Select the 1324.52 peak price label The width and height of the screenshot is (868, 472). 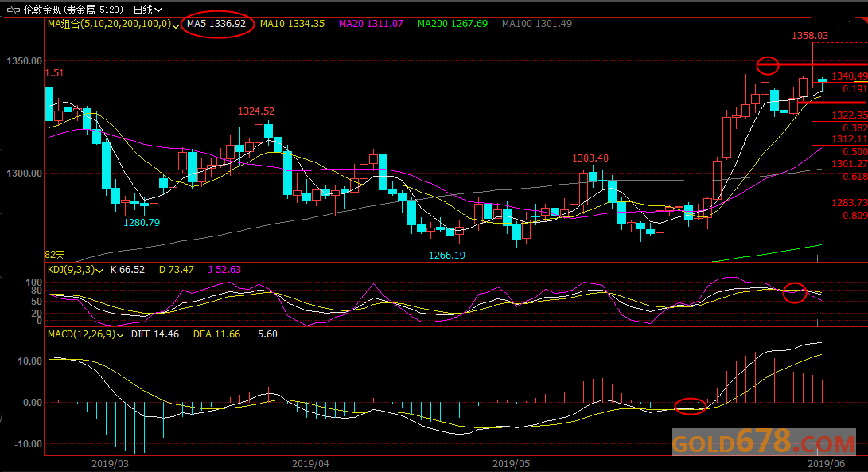pos(256,111)
